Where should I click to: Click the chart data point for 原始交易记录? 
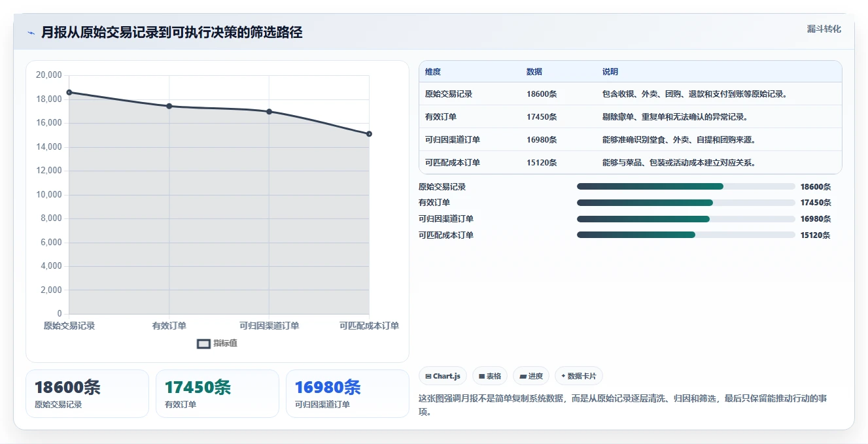coord(69,92)
